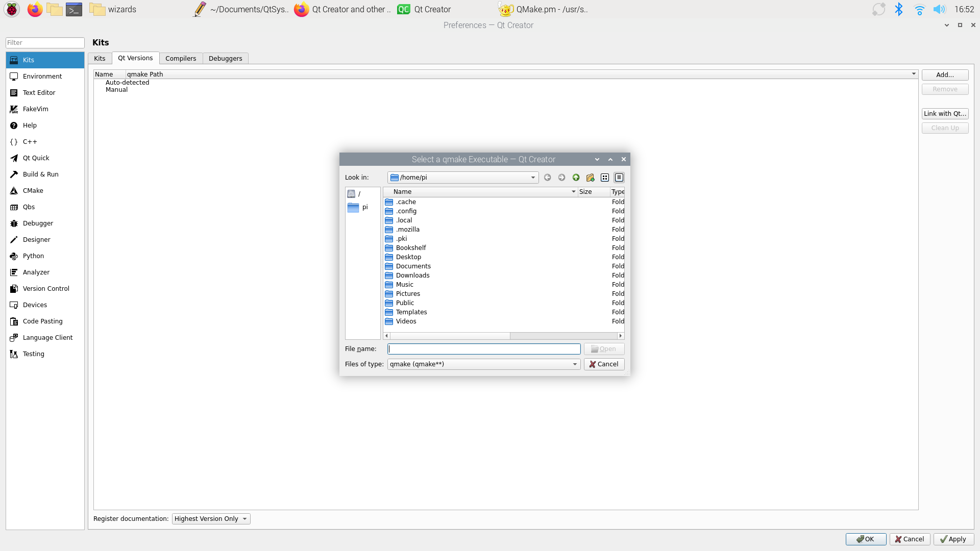
Task: Click the Name column sort arrow in file dialog
Action: (573, 192)
